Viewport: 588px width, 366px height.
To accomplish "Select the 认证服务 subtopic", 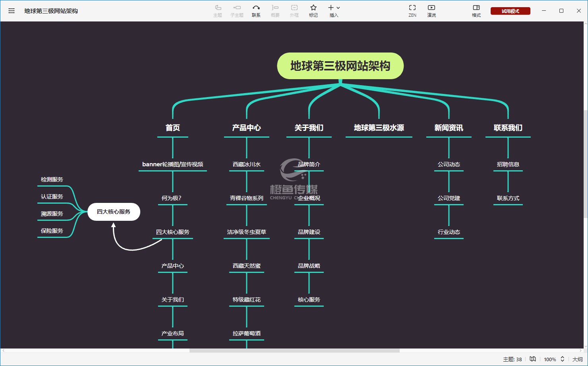I will [52, 197].
